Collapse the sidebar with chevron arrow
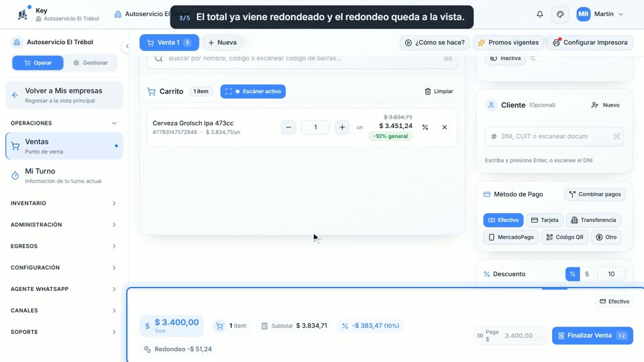The width and height of the screenshot is (644, 362). (x=127, y=46)
